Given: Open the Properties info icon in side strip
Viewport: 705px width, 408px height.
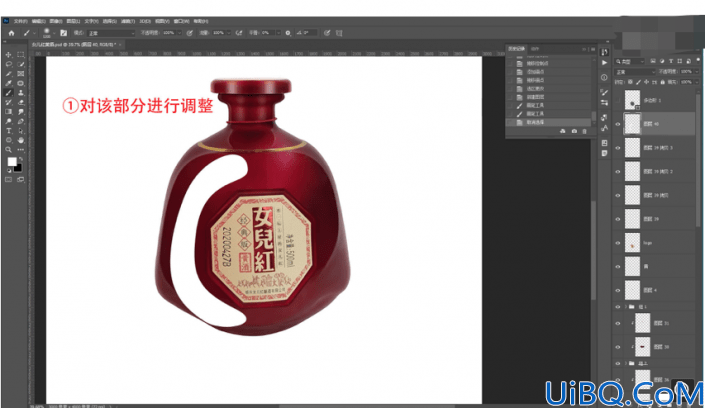Looking at the screenshot, I should (604, 77).
